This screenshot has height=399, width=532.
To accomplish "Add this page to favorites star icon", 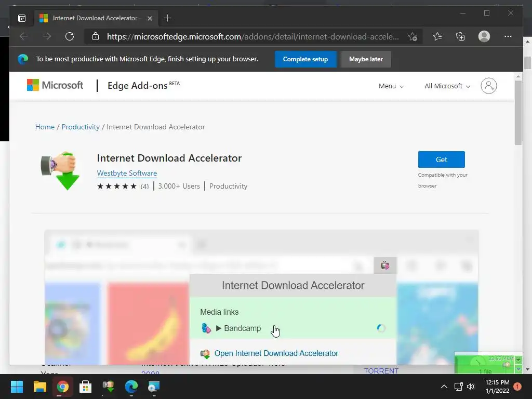I will [413, 37].
